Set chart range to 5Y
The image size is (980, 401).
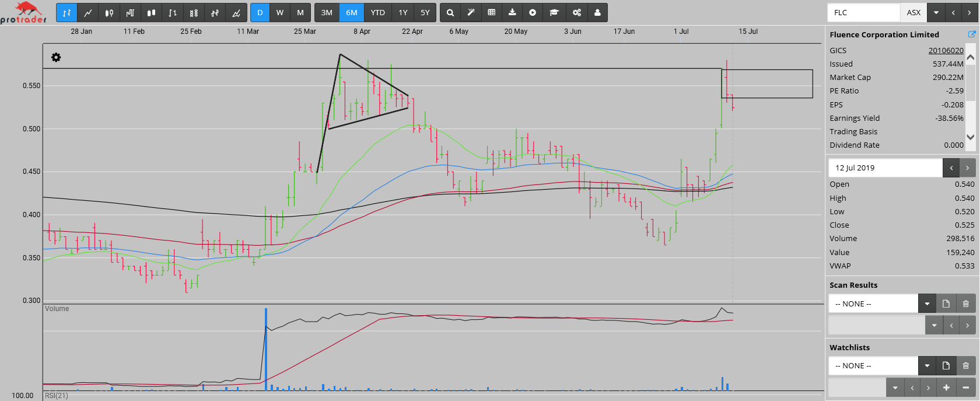pos(425,13)
